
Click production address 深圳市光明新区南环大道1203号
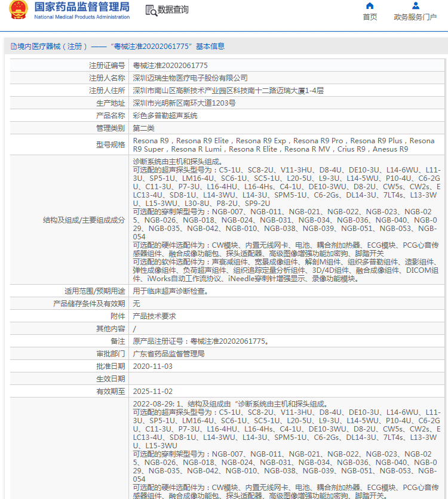click(x=185, y=103)
